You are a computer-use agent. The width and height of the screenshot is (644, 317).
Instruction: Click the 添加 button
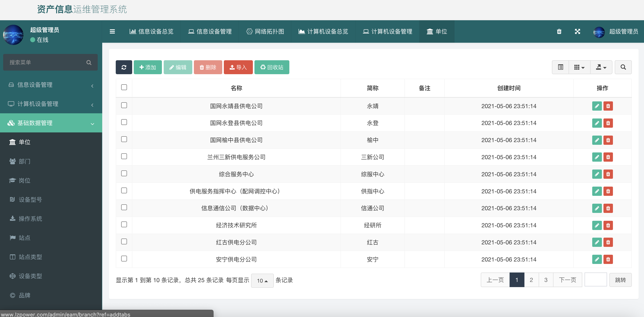148,67
